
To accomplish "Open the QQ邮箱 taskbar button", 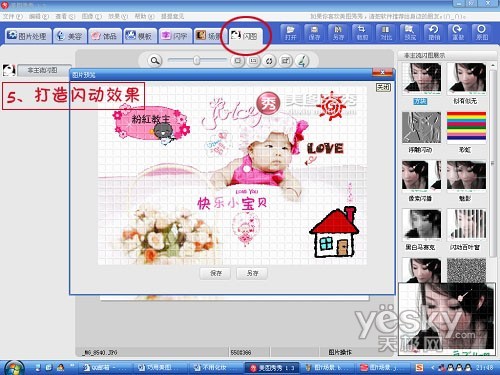I will (106, 368).
